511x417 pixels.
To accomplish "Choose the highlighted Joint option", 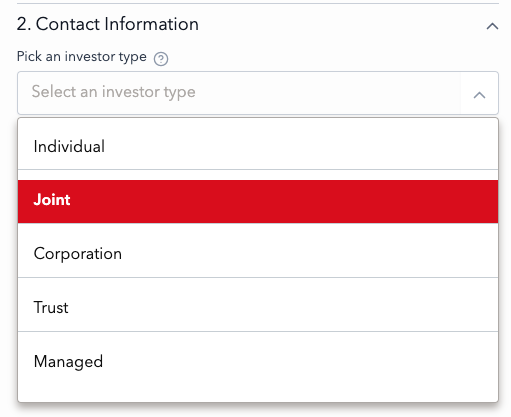I will [x=258, y=201].
